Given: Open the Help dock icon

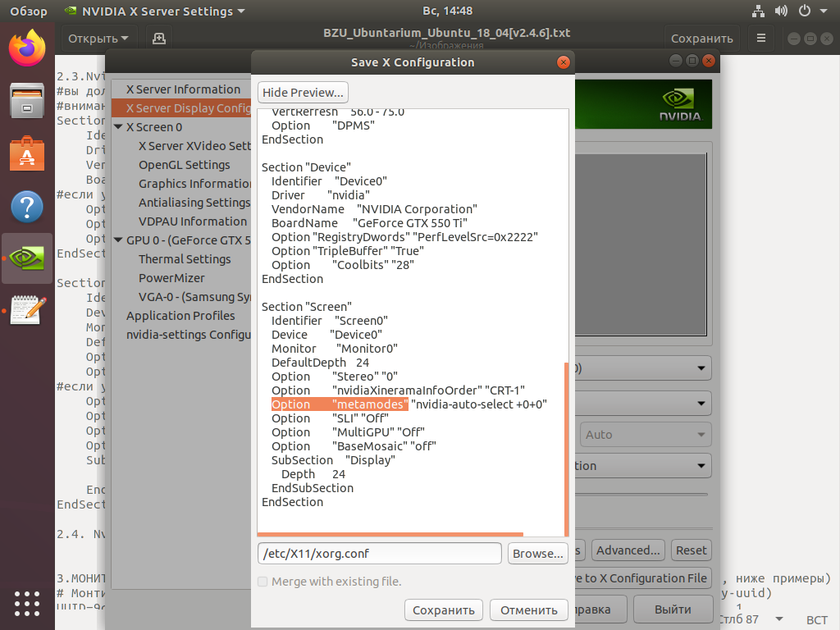Looking at the screenshot, I should (x=27, y=206).
